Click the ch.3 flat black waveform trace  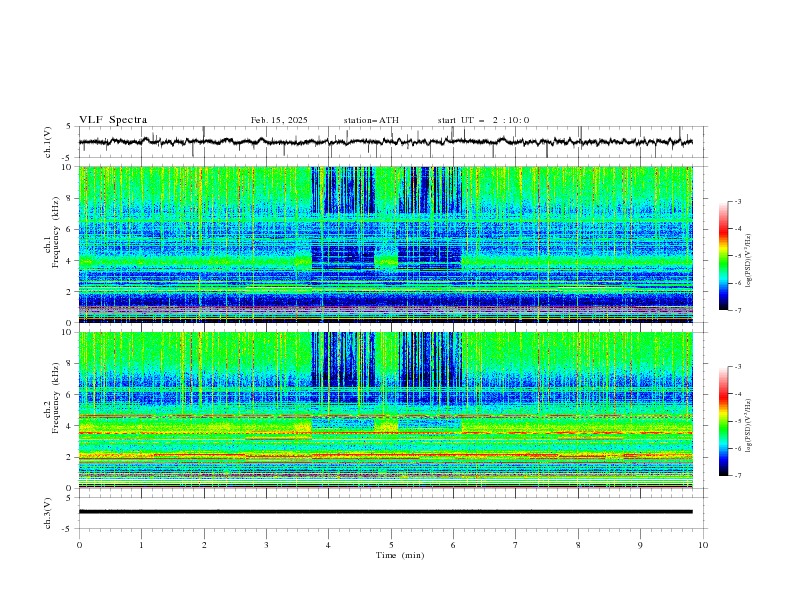pos(386,512)
